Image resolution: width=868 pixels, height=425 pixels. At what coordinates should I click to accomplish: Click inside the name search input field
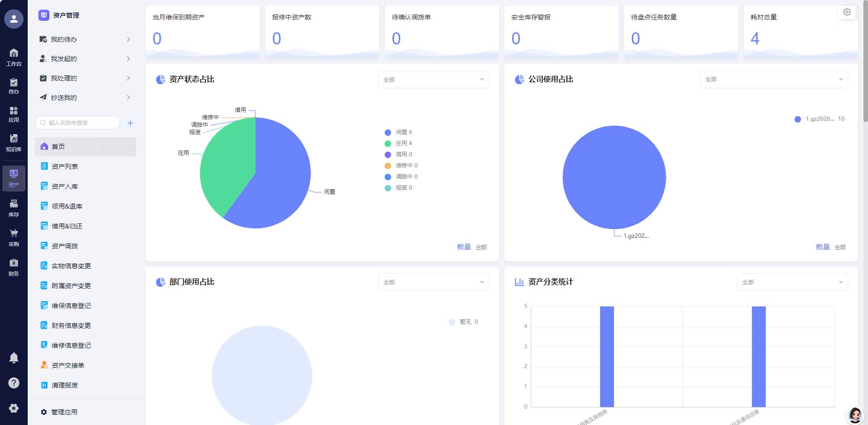click(x=76, y=123)
